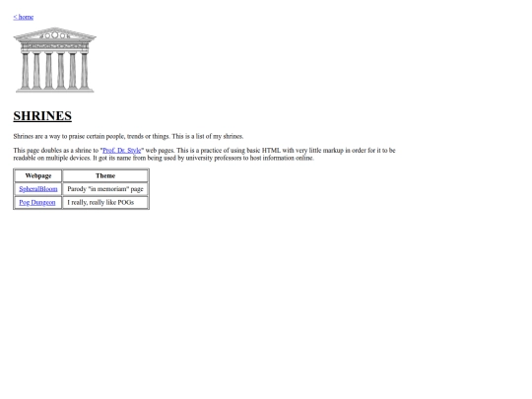Click the 'Parody "in memoriam" page' cell
The width and height of the screenshot is (532, 399).
[x=105, y=189]
